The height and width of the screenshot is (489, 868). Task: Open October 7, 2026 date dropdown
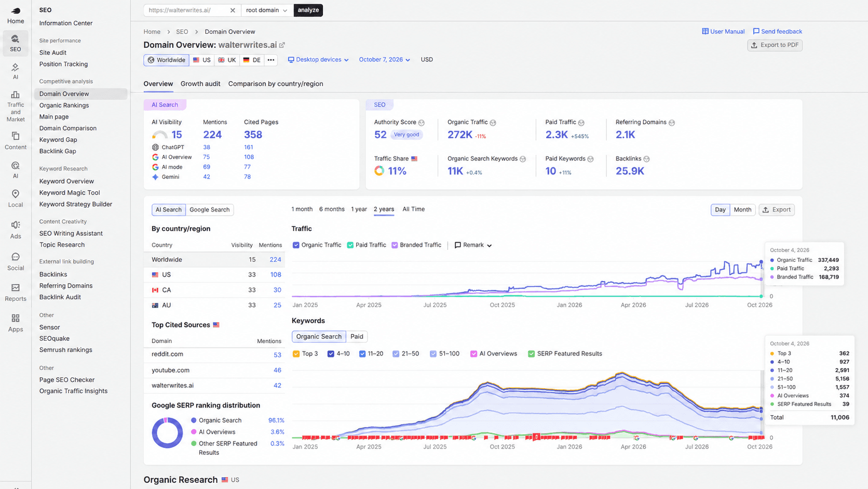coord(384,60)
